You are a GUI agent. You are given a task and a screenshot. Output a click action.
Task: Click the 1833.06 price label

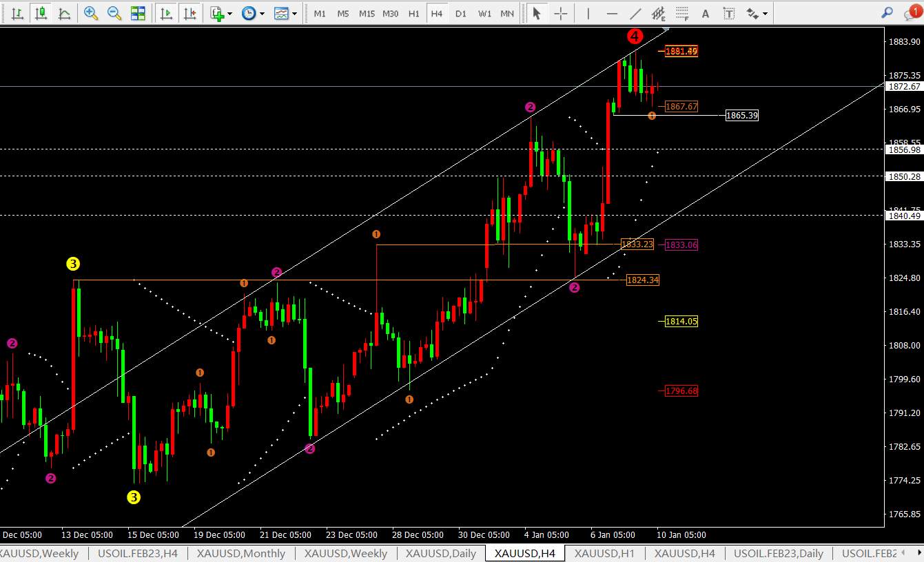pyautogui.click(x=681, y=245)
